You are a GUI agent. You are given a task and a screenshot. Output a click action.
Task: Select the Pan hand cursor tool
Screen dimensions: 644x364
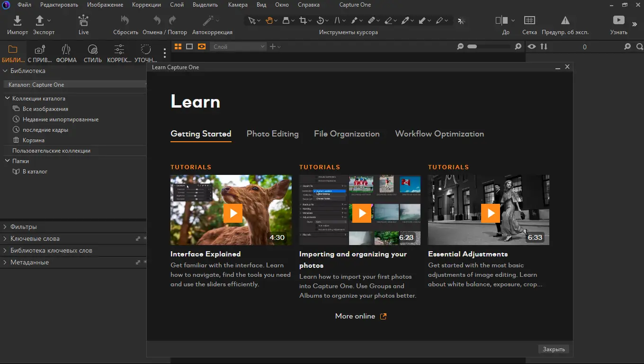pyautogui.click(x=268, y=20)
